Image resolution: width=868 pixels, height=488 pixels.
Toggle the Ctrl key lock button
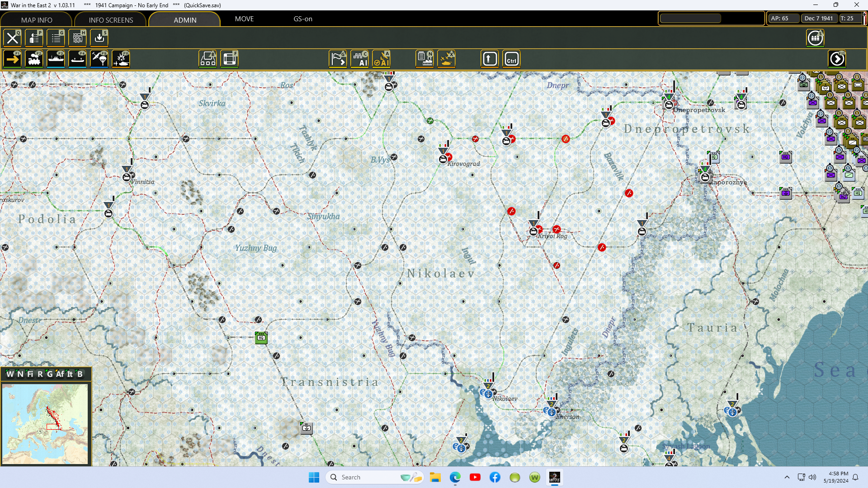pyautogui.click(x=511, y=59)
